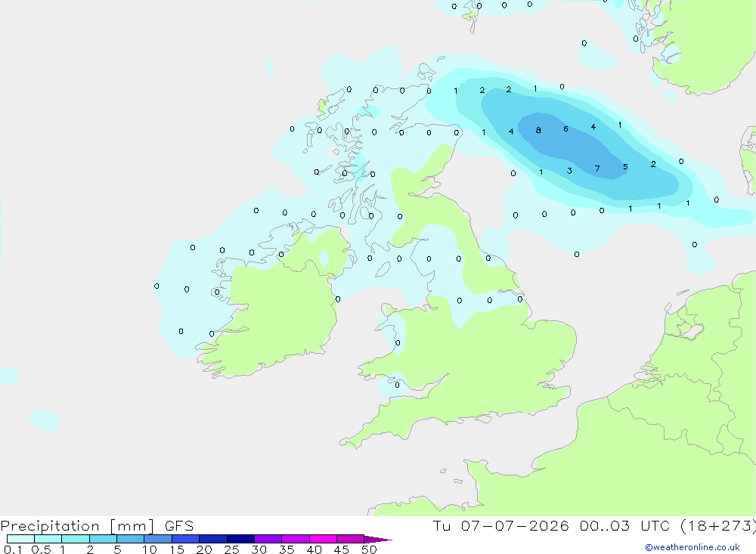The width and height of the screenshot is (756, 554).
Task: Click the '(18+273)' forecast run text
Action: tap(718, 526)
